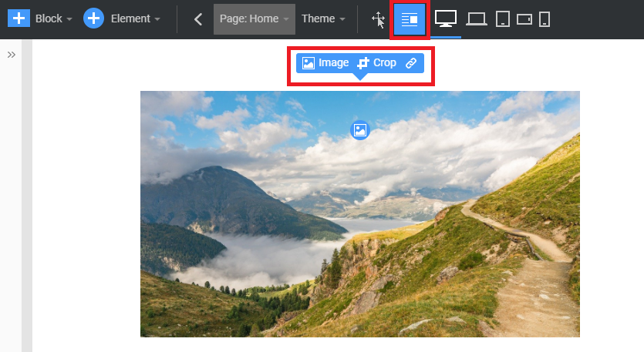Click the link chain icon

click(x=411, y=62)
